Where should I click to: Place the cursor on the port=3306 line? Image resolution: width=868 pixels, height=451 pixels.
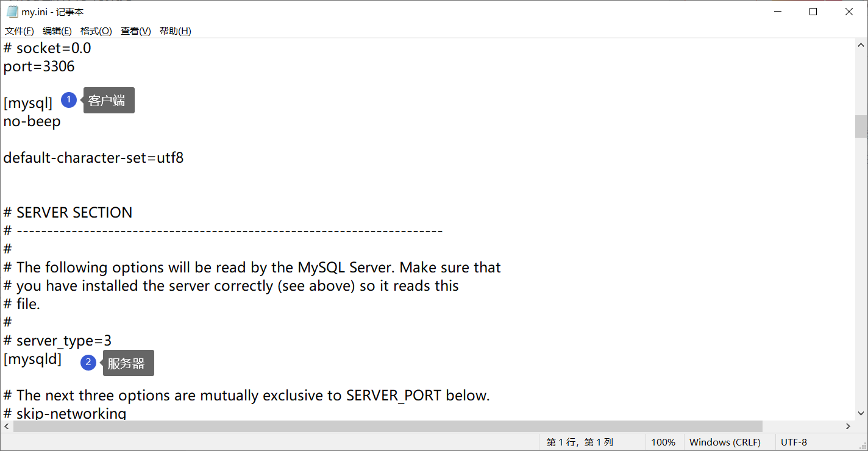pyautogui.click(x=39, y=66)
